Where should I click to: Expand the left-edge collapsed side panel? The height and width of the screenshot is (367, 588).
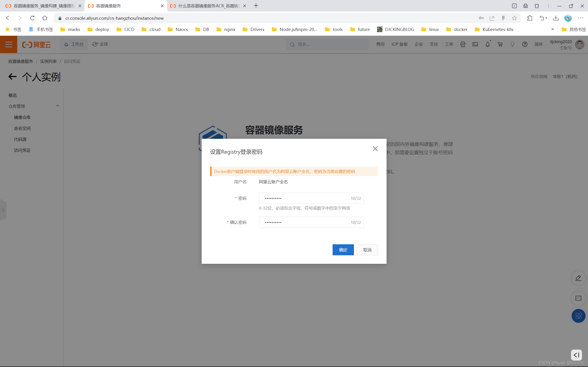(3, 210)
